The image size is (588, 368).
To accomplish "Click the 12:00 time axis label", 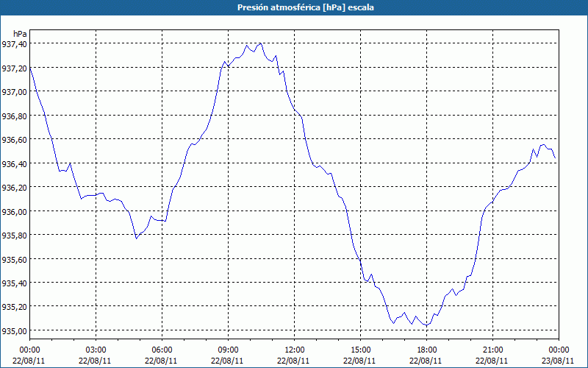I will (x=295, y=350).
